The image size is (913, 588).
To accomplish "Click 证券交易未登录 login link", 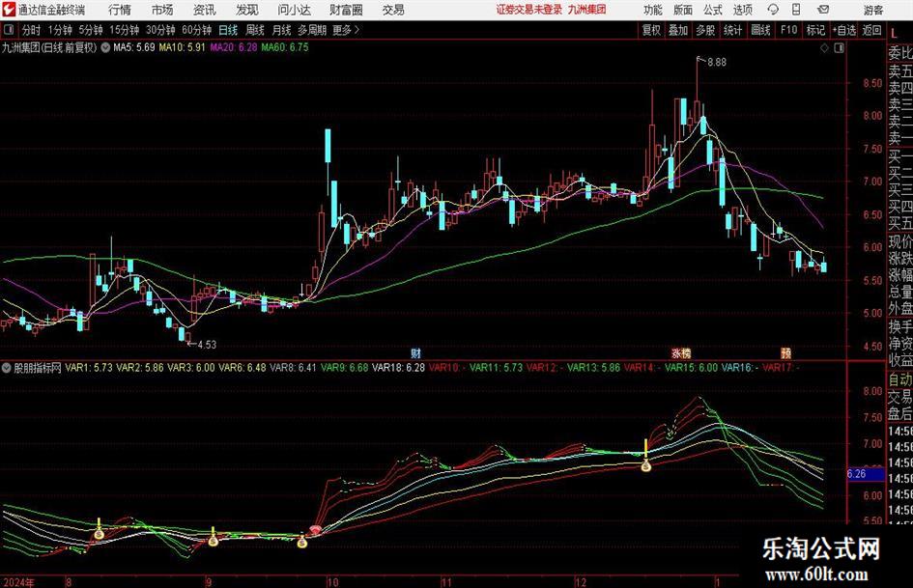I will click(x=528, y=10).
